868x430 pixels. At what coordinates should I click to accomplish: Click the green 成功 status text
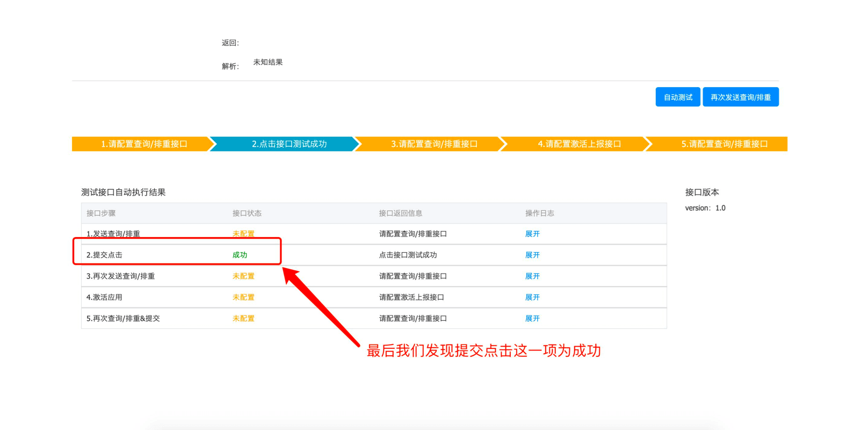[x=240, y=255]
